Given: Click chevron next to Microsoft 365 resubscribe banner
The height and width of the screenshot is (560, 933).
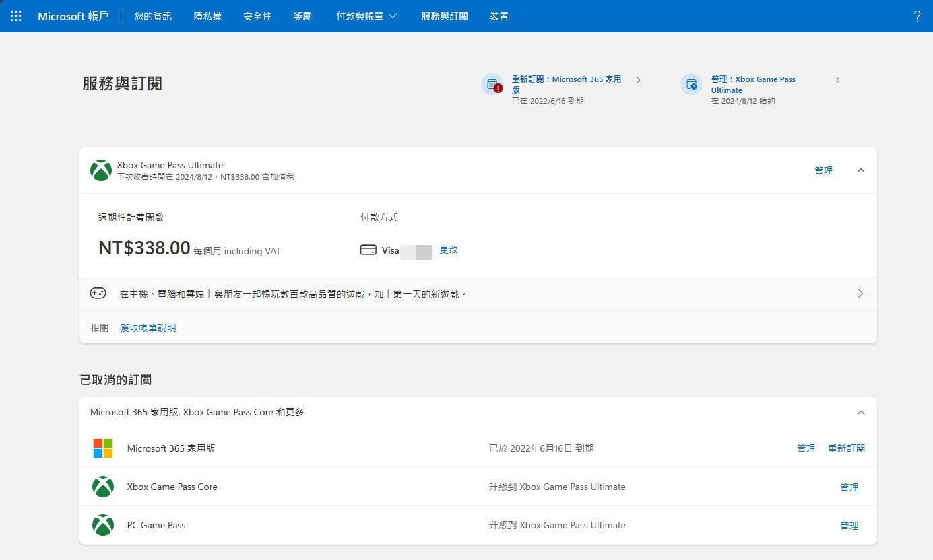Looking at the screenshot, I should pos(639,80).
